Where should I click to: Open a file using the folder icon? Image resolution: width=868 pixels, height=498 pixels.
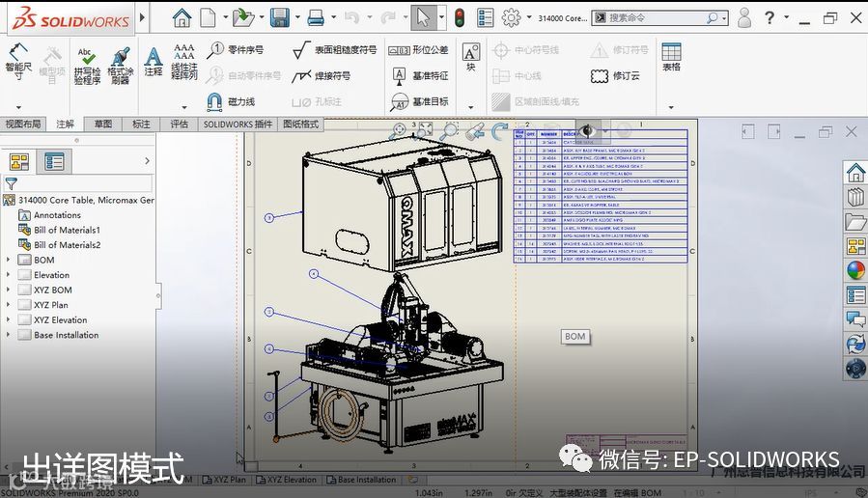point(242,17)
